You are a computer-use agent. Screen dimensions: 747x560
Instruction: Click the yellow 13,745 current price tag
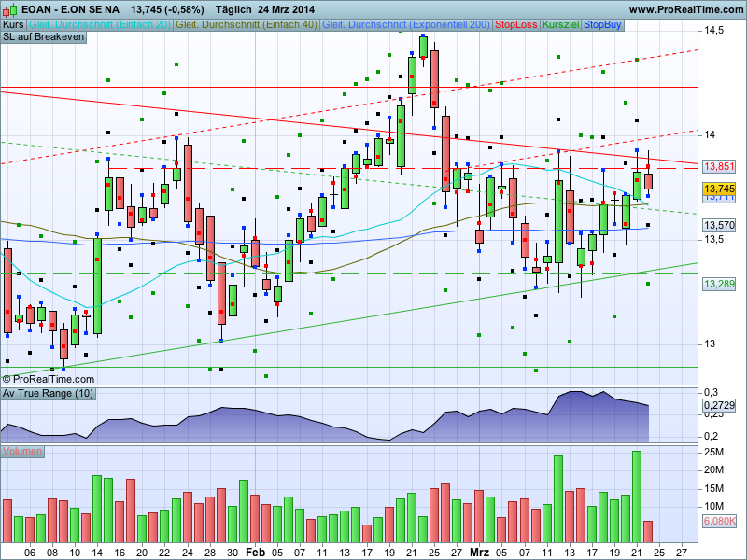[x=719, y=189]
